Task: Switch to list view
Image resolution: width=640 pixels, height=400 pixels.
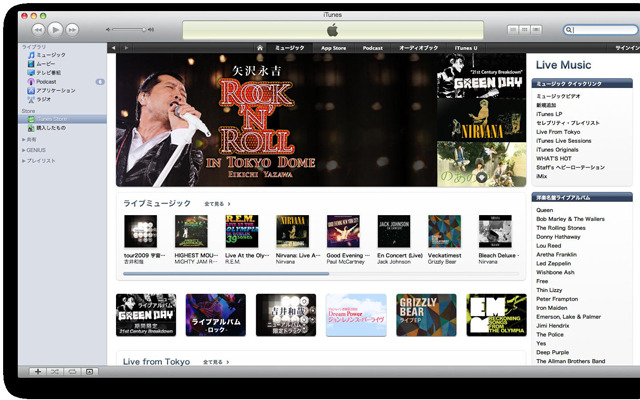Action: (x=513, y=30)
